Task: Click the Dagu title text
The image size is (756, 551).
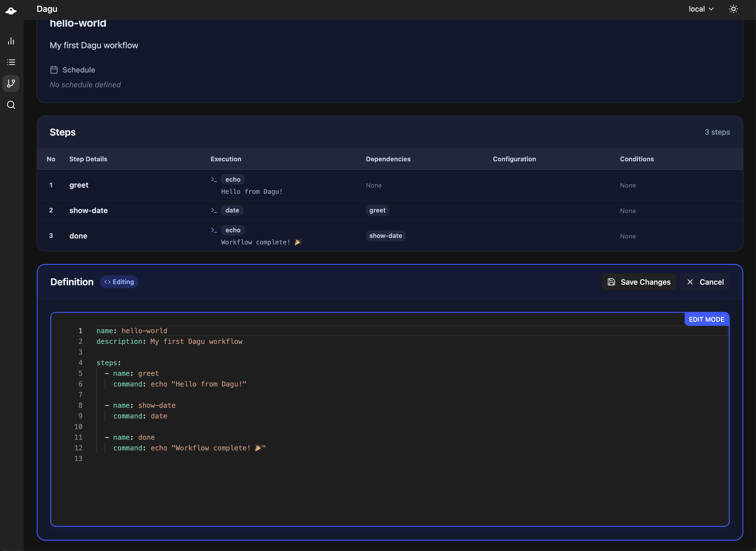Action: tap(47, 9)
